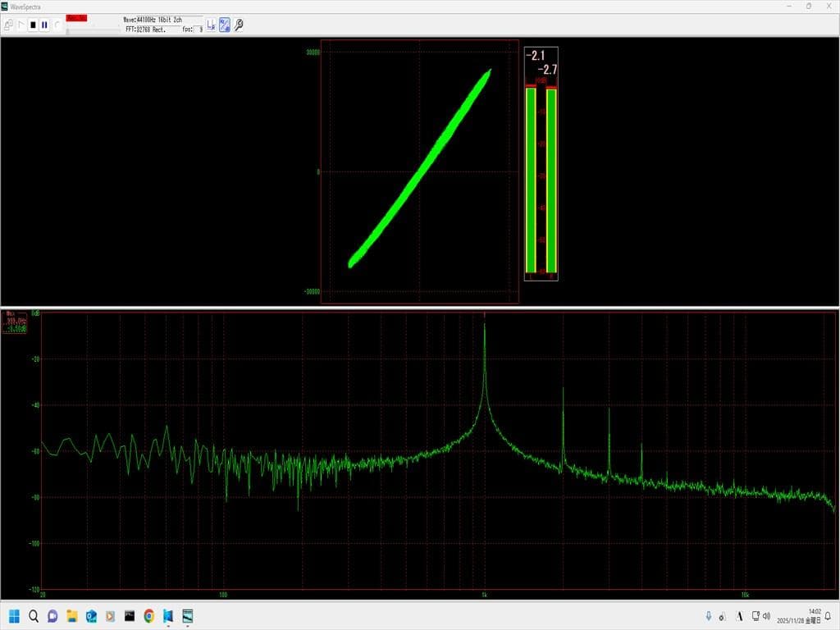Viewport: 840px width, 630px height.
Task: Open Windows taskbar Search
Action: click(x=34, y=615)
